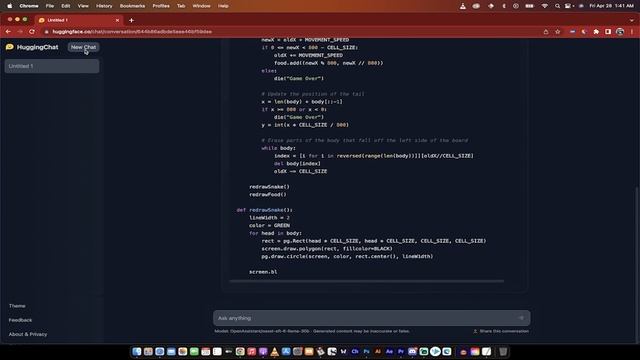Open VLC from the Dock
Screen dimensions: 640x360
point(275,351)
